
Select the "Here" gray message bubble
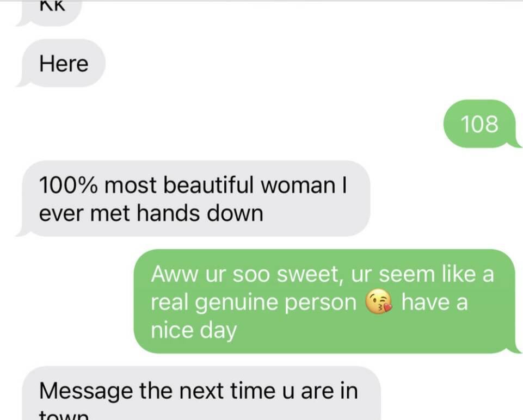(x=61, y=63)
